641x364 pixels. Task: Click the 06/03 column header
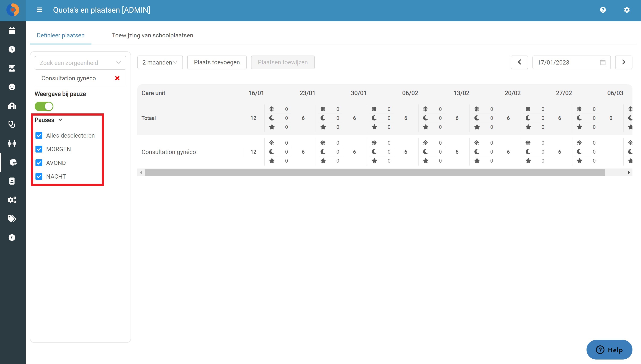[x=615, y=93]
